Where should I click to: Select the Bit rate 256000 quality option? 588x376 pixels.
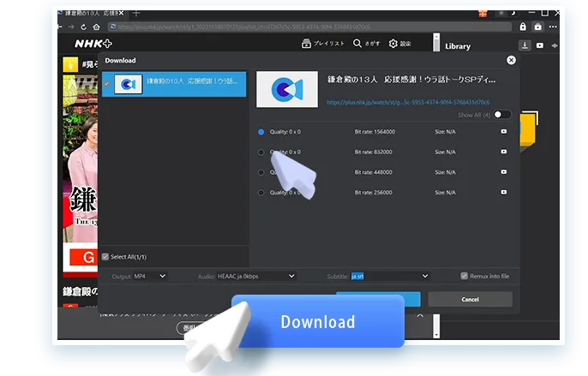point(261,193)
